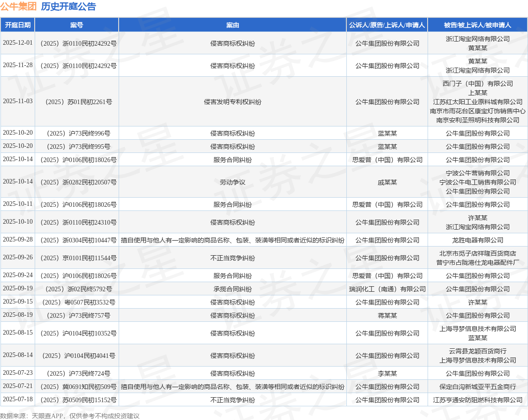Select the date 2025-07-18

pos(18,399)
